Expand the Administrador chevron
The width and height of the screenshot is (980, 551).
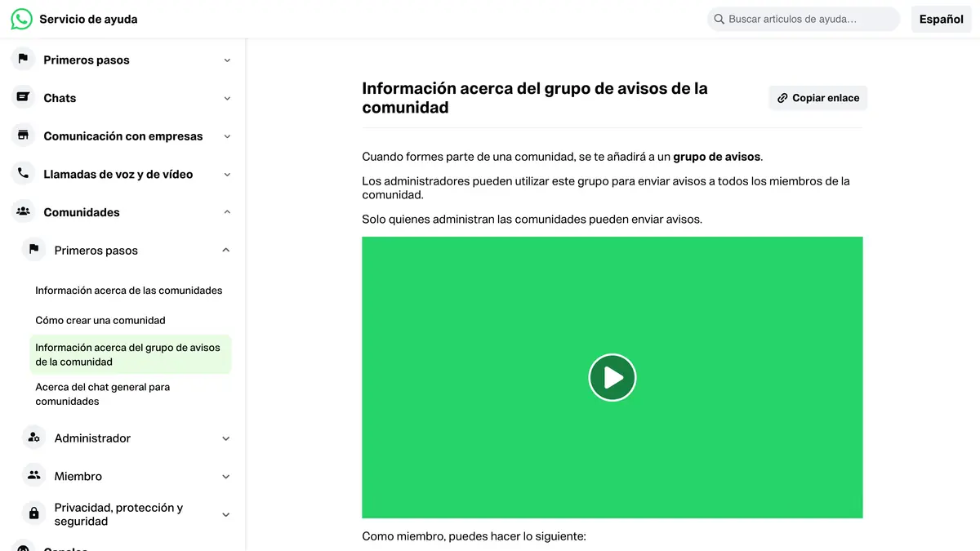(x=226, y=438)
